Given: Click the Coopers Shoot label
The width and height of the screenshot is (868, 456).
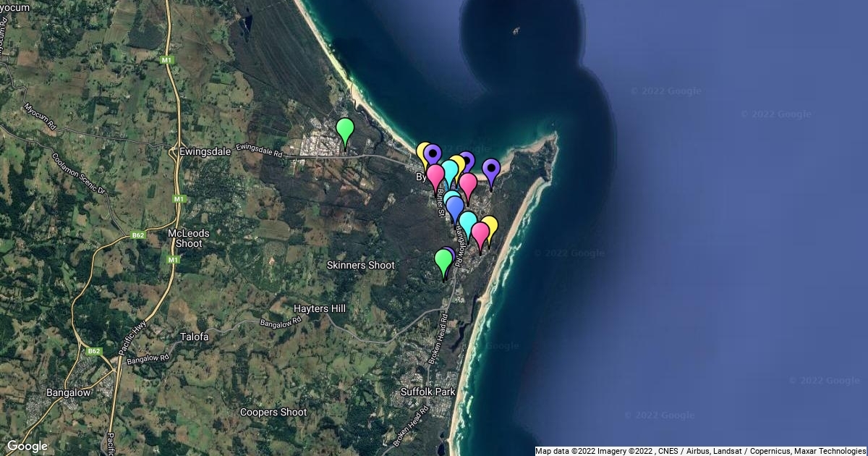Looking at the screenshot, I should 273,412.
